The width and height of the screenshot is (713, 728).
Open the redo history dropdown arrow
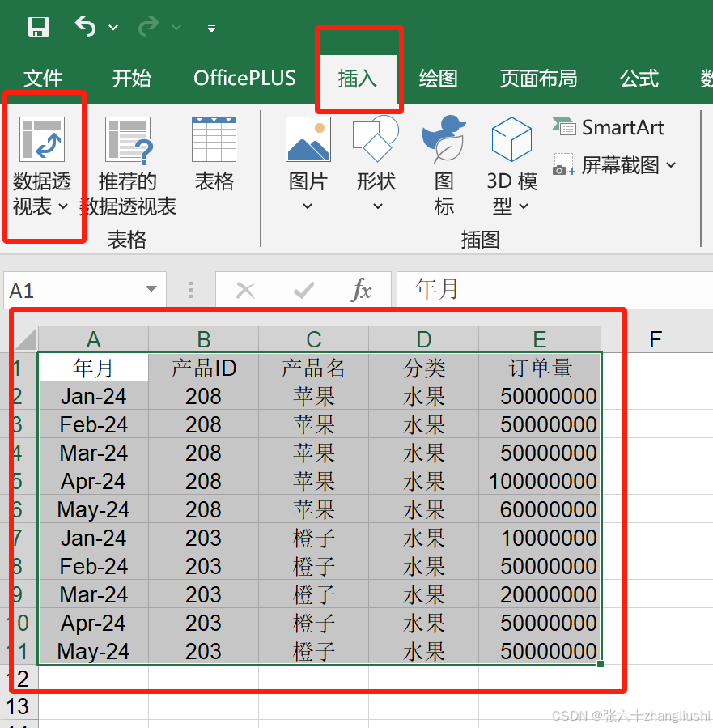point(176,28)
